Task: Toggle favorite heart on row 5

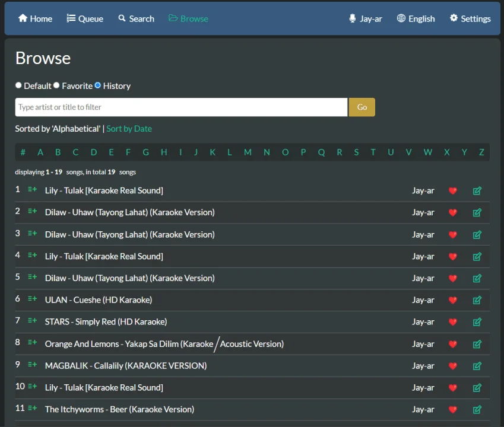Action: point(452,278)
